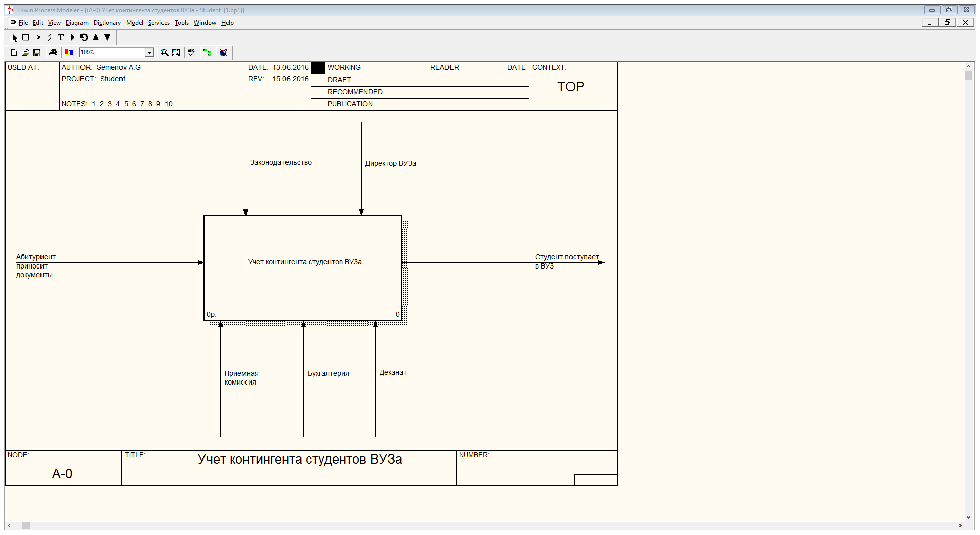Click the vertical scrollbar down arrow

(x=968, y=517)
